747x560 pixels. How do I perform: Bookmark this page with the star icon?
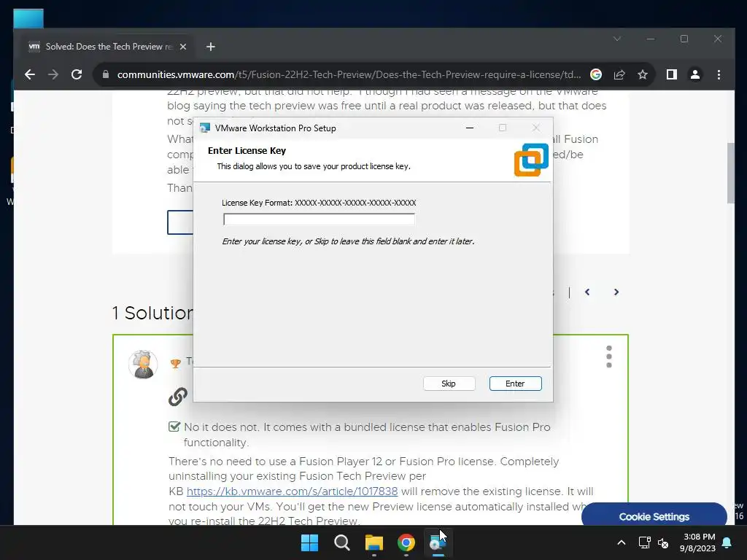click(642, 74)
